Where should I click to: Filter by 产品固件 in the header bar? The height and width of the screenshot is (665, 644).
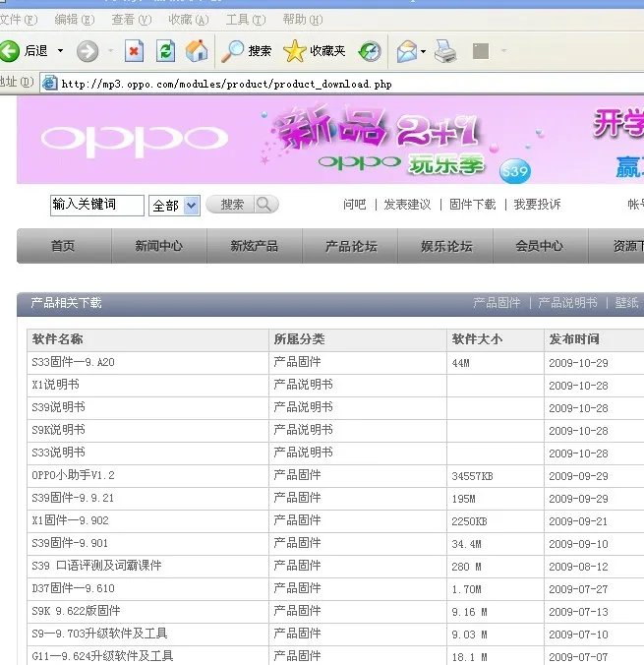pos(497,303)
